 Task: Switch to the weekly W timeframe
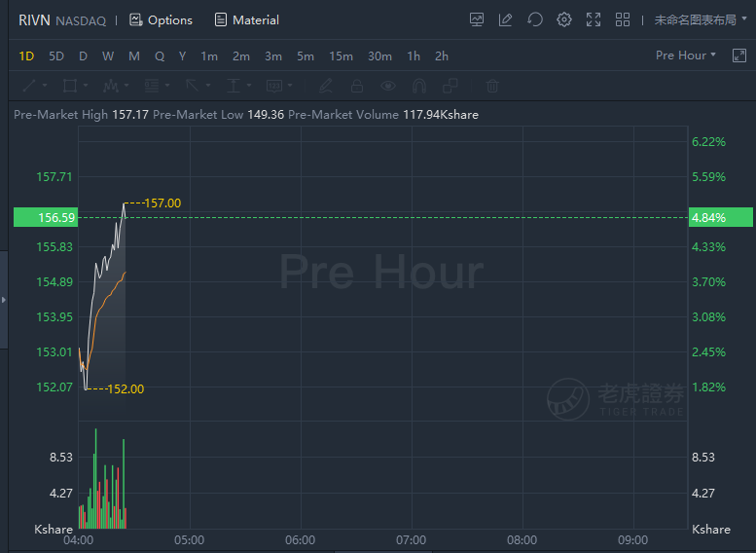[108, 56]
